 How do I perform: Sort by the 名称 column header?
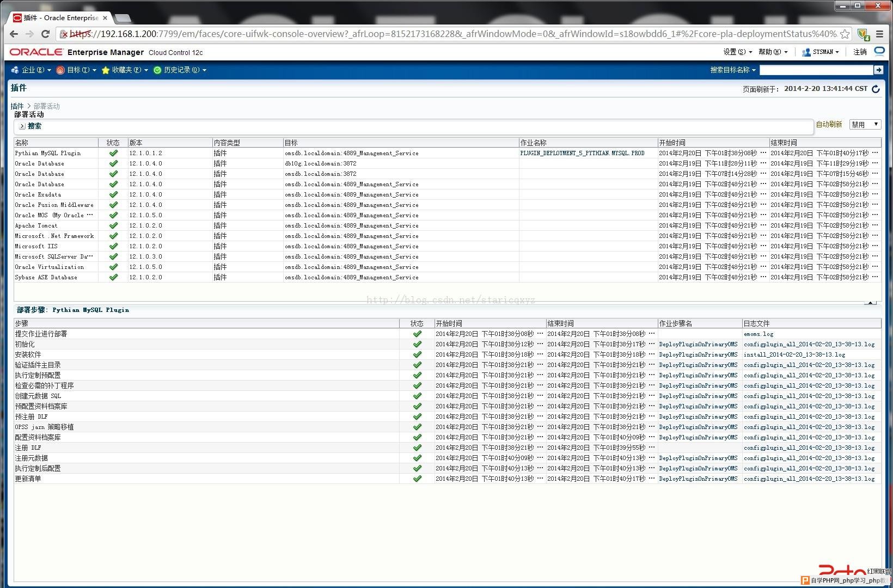[56, 143]
